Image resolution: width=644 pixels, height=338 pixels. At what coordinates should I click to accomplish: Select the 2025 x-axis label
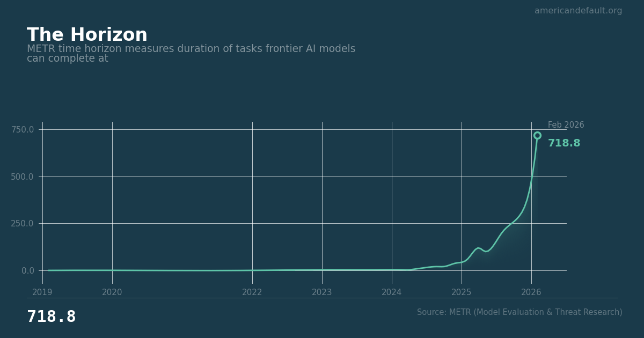[462, 292]
